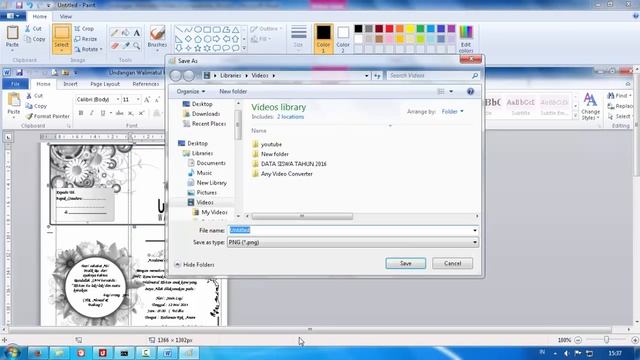Click Crop in Paint's Image group
The height and width of the screenshot is (360, 640).
pos(84,29)
